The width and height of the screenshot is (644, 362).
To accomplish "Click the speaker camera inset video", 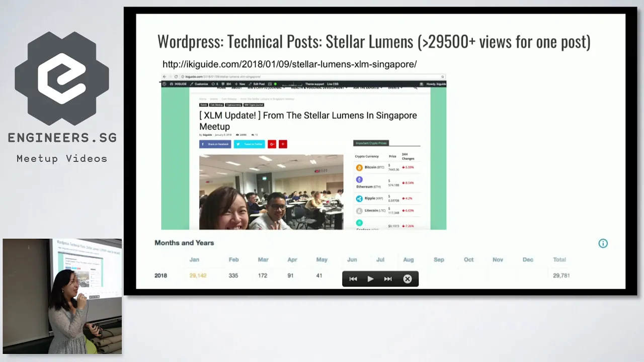I will [62, 296].
